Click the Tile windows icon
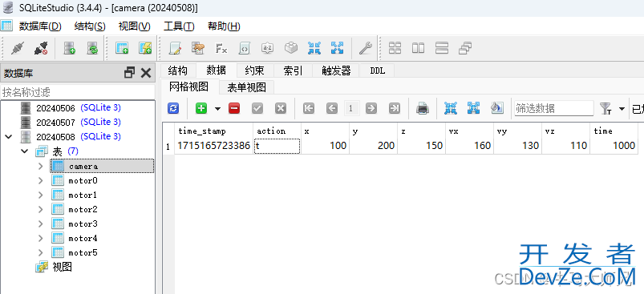The height and width of the screenshot is (294, 644). (x=395, y=48)
